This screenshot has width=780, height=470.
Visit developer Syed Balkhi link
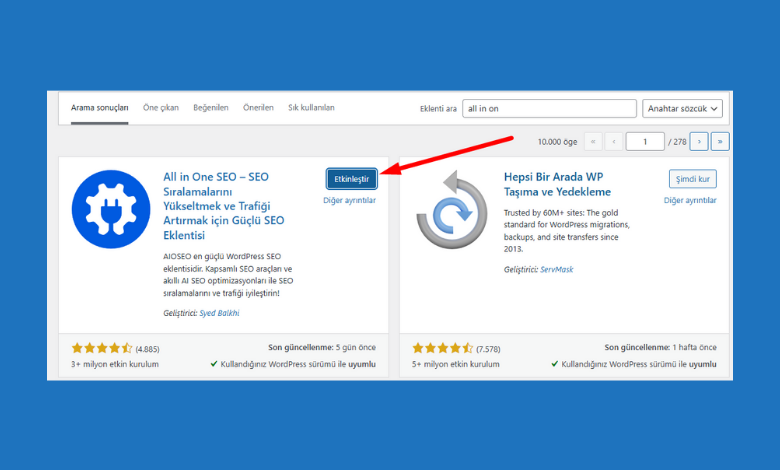(219, 313)
